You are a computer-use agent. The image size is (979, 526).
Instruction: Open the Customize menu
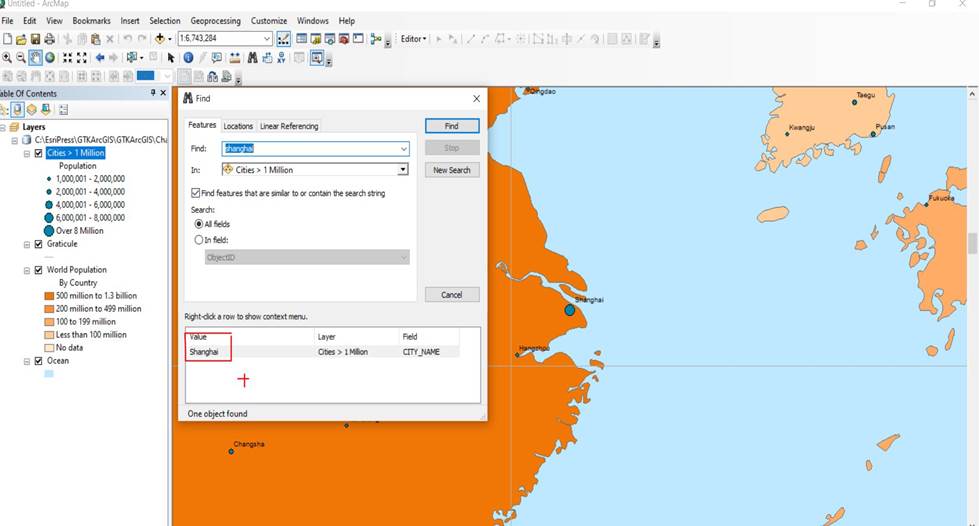269,21
